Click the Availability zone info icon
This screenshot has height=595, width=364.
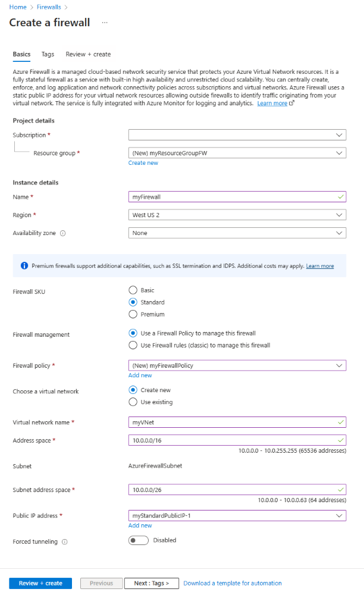tap(63, 233)
